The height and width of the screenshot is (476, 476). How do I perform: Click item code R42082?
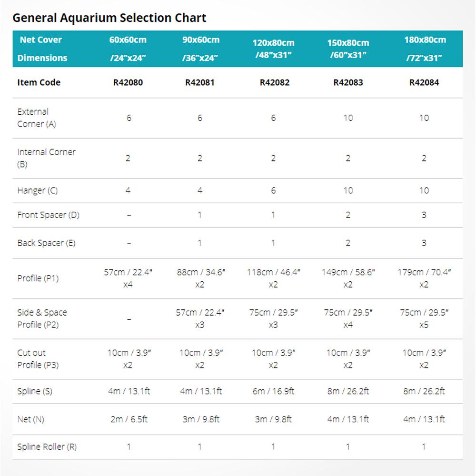click(273, 82)
